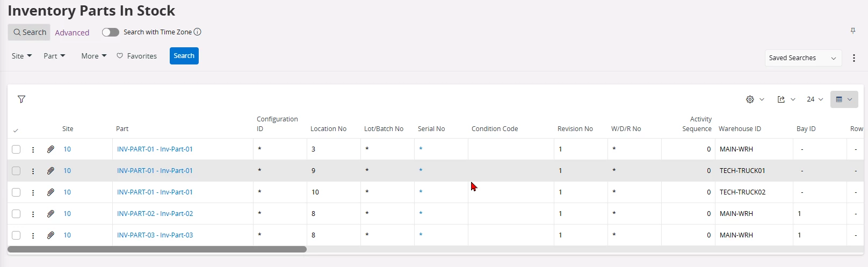Expand the Site filter dropdown
Viewport: 868px width, 267px height.
tap(22, 56)
